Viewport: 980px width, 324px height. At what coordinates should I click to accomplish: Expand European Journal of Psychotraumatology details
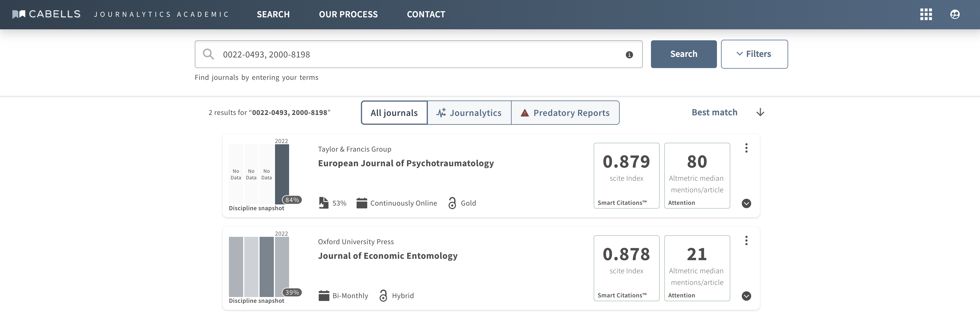click(746, 203)
